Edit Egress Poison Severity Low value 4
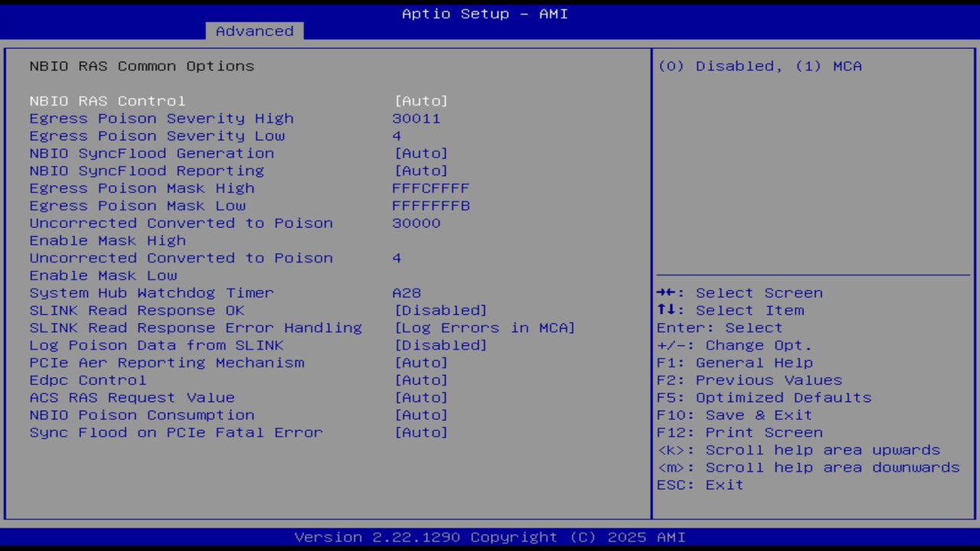 (x=397, y=136)
